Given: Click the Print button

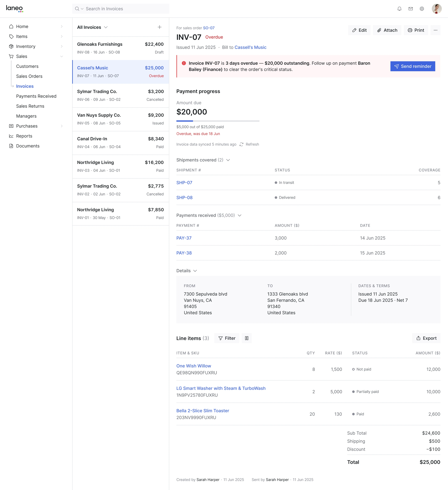Looking at the screenshot, I should click(416, 30).
